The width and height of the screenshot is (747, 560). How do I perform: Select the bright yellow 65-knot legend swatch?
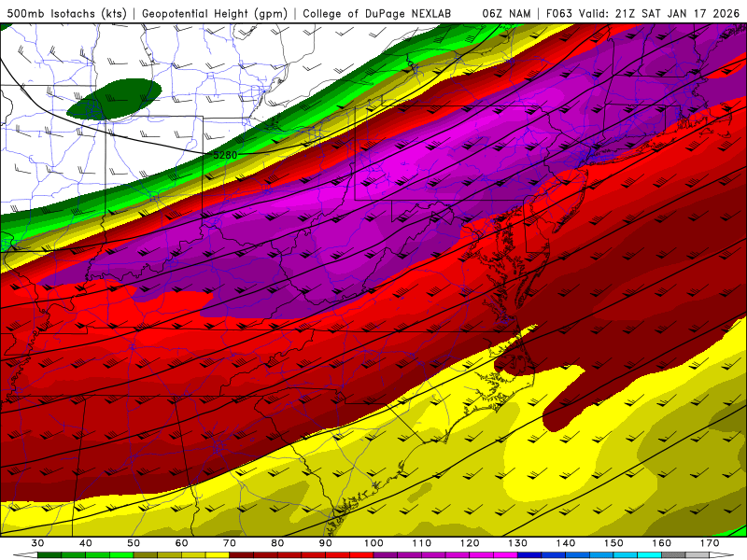tap(218, 555)
